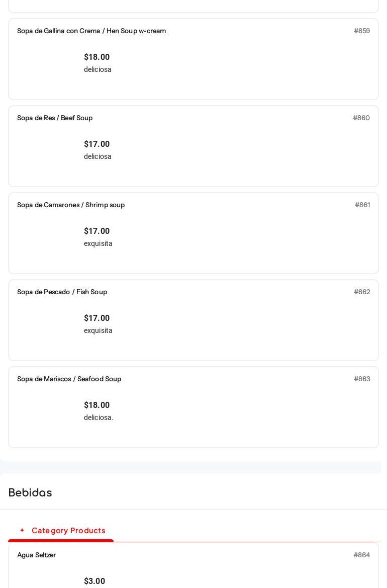Viewport: 387px width, 588px height.
Task: Select the $17.00 price of Fish Soup
Action: click(96, 318)
